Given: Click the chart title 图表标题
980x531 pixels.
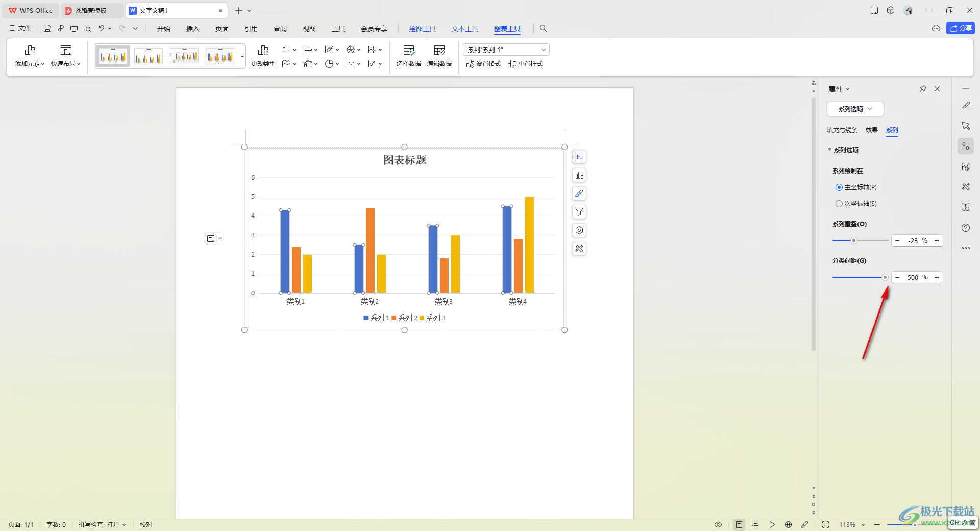Looking at the screenshot, I should coord(405,160).
